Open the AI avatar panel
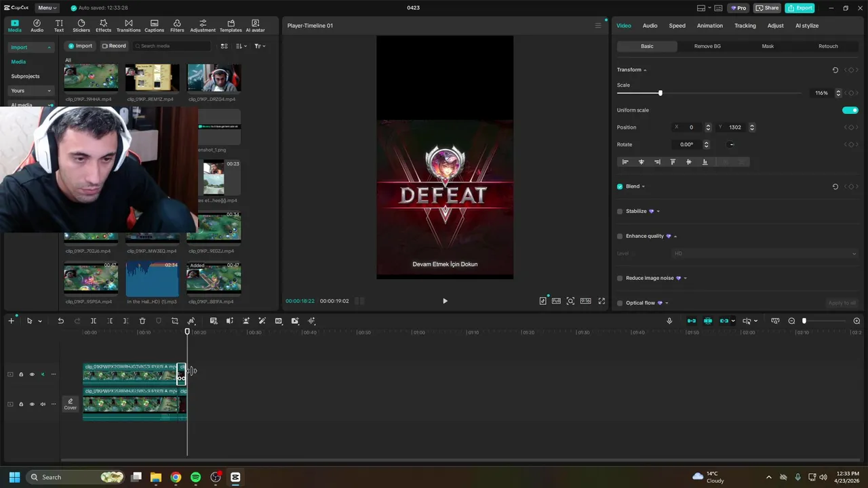 tap(255, 26)
